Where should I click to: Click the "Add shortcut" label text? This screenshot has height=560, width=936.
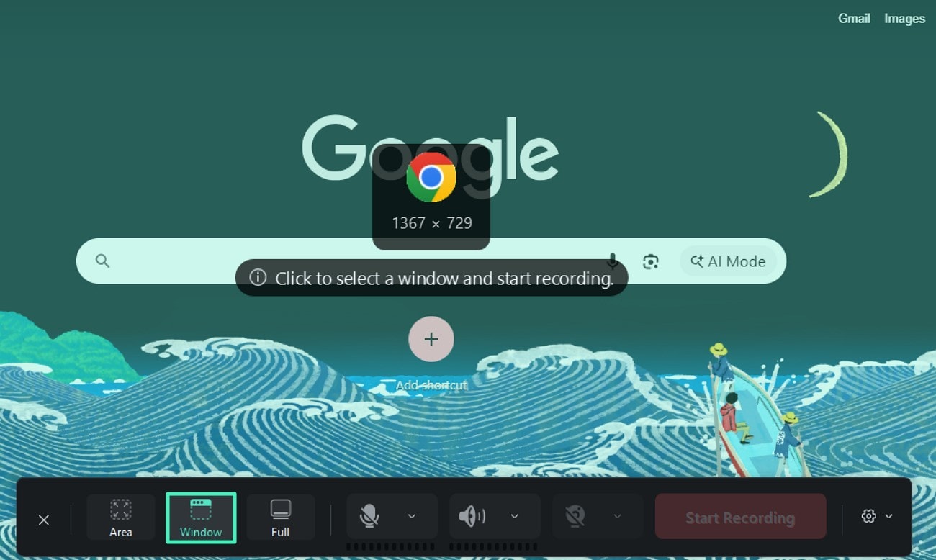431,385
